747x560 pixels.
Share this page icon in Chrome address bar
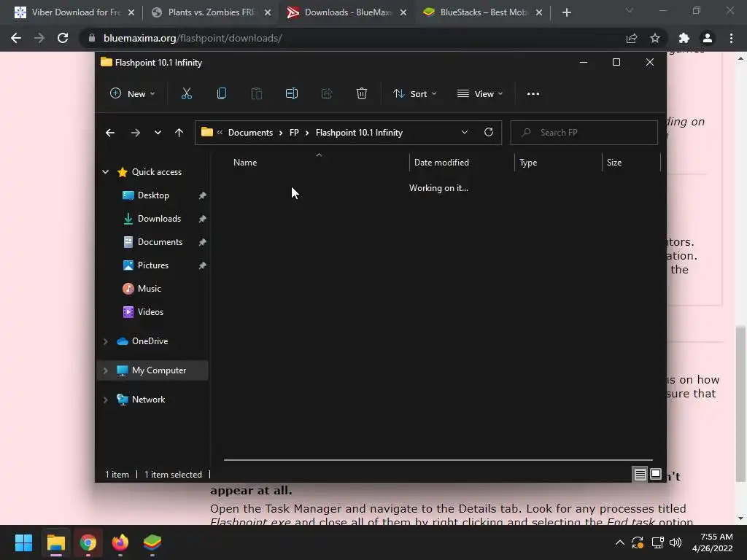(632, 38)
